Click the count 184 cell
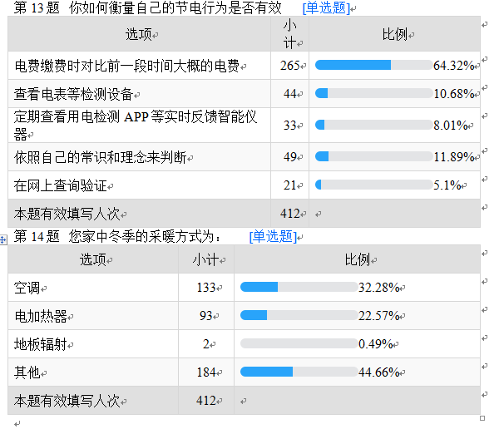The width and height of the screenshot is (504, 429). tap(205, 372)
